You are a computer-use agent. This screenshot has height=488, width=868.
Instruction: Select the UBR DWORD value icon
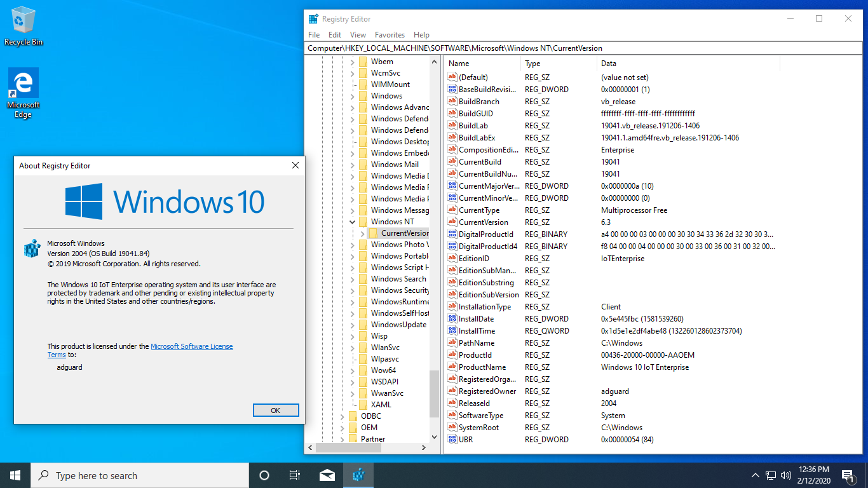tap(452, 440)
